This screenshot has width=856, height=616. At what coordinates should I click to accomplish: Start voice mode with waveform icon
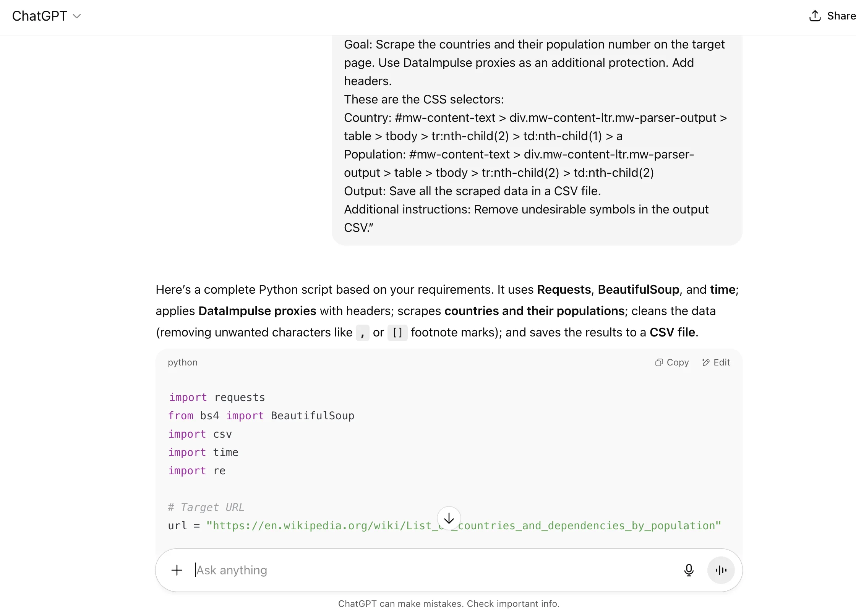[721, 570]
